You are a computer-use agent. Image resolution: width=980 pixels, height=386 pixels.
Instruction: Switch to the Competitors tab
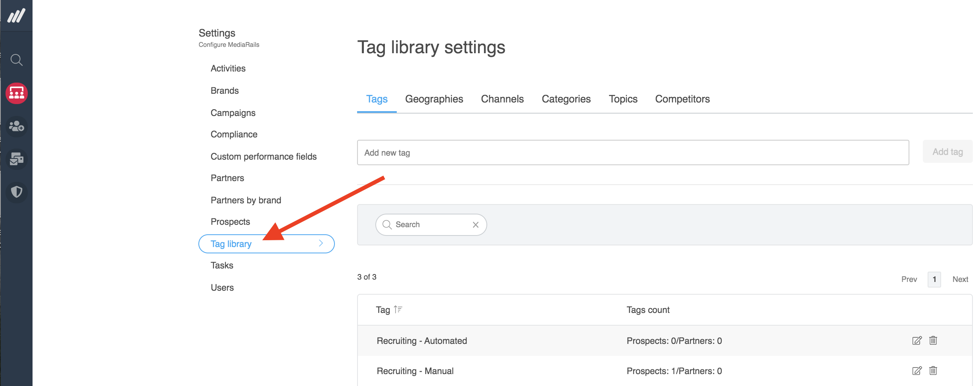pos(682,99)
